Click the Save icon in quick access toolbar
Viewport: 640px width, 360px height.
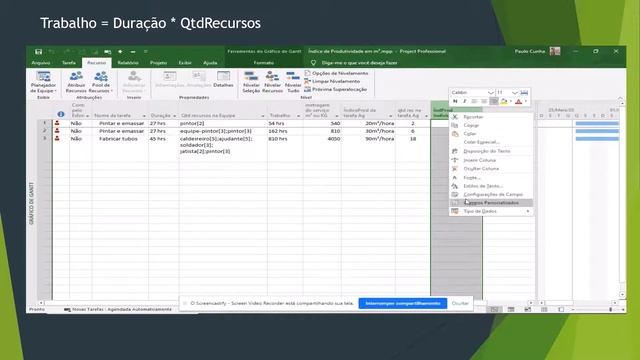38,52
